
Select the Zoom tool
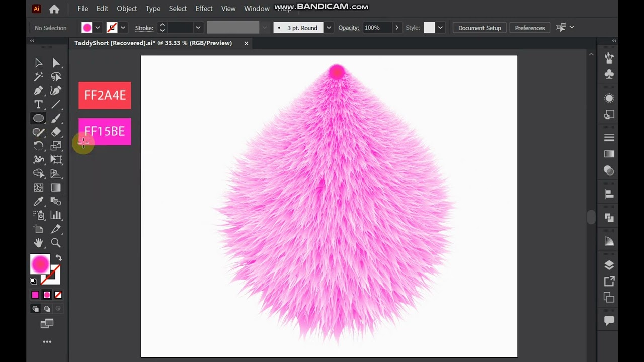tap(56, 243)
